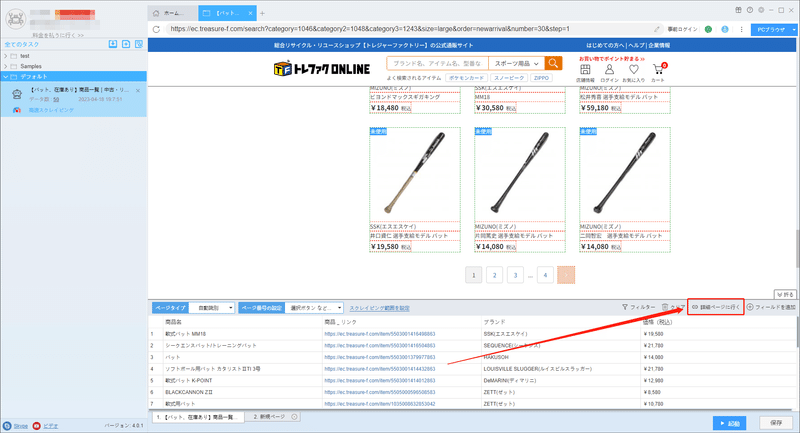Click the 保存 save button
Screen dimensions: 800x433
[x=776, y=423]
